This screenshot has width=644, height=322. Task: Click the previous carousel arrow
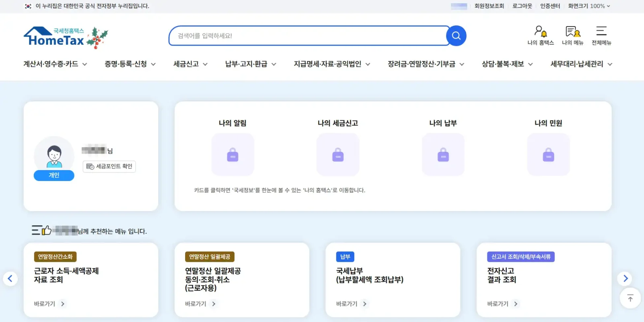(x=10, y=278)
